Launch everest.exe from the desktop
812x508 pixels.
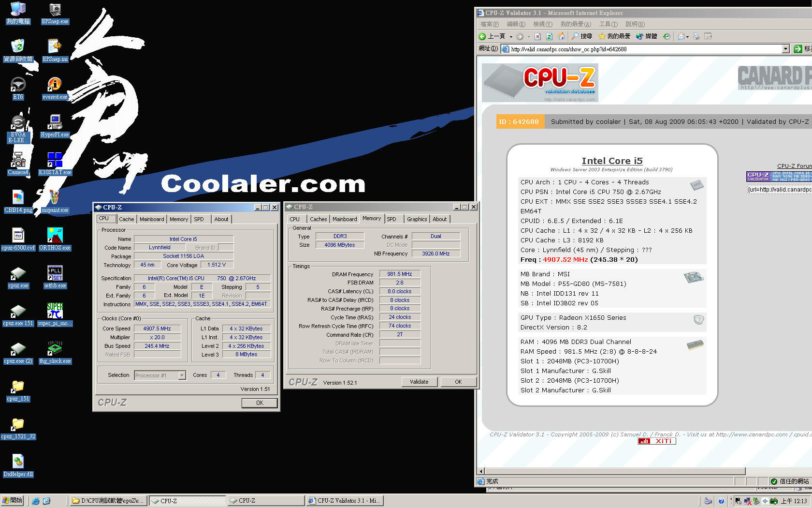55,89
